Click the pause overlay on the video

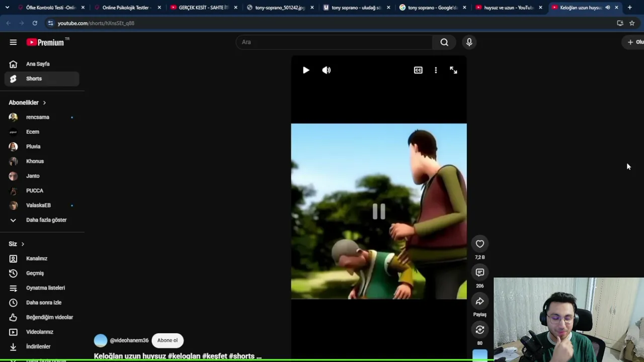tap(379, 212)
